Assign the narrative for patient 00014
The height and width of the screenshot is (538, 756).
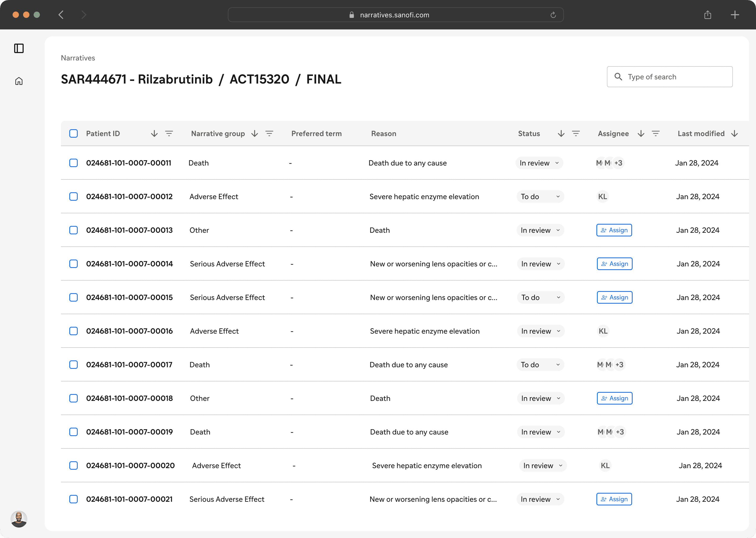point(614,264)
